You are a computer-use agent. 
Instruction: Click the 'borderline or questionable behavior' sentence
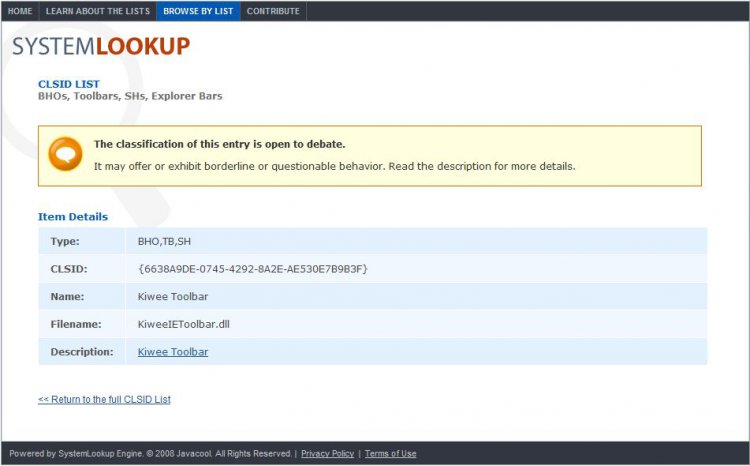334,166
